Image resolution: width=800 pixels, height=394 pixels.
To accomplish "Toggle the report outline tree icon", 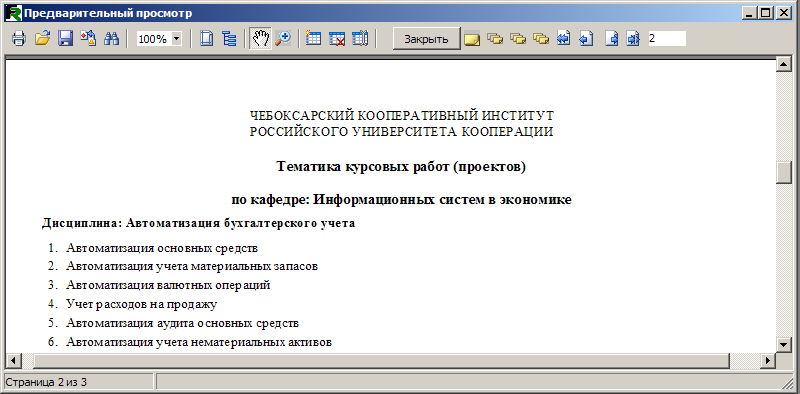I will click(230, 39).
